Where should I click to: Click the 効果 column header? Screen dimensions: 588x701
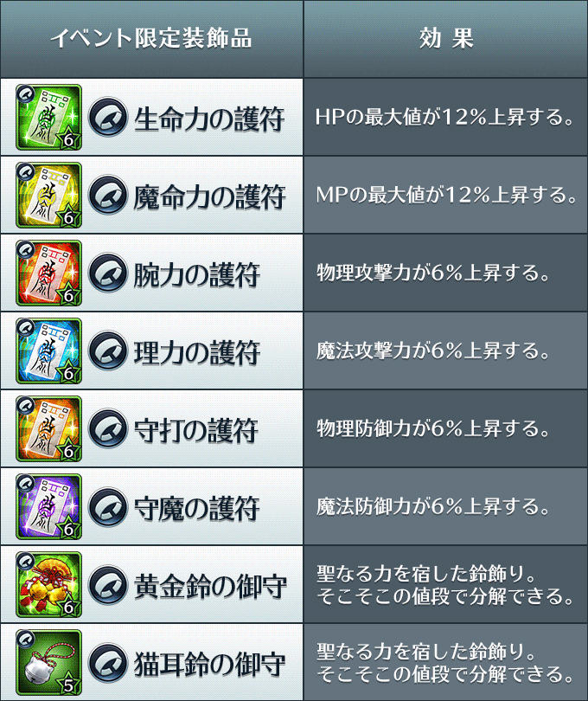tap(446, 38)
